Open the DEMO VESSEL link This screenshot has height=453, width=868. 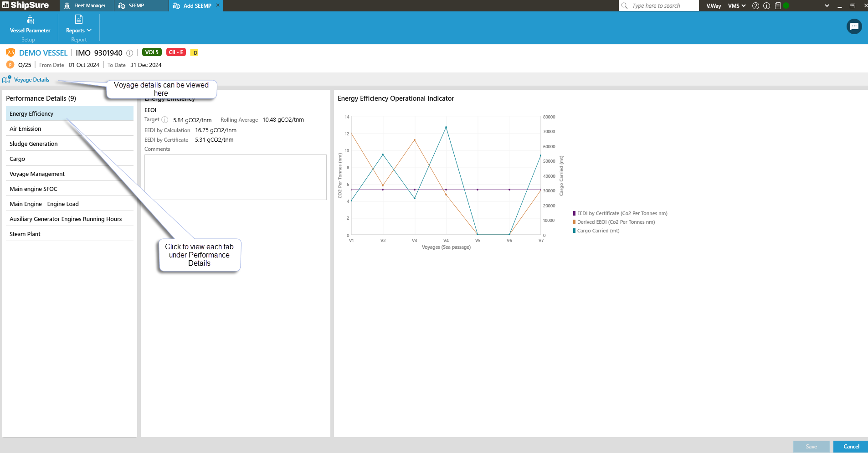pos(43,53)
